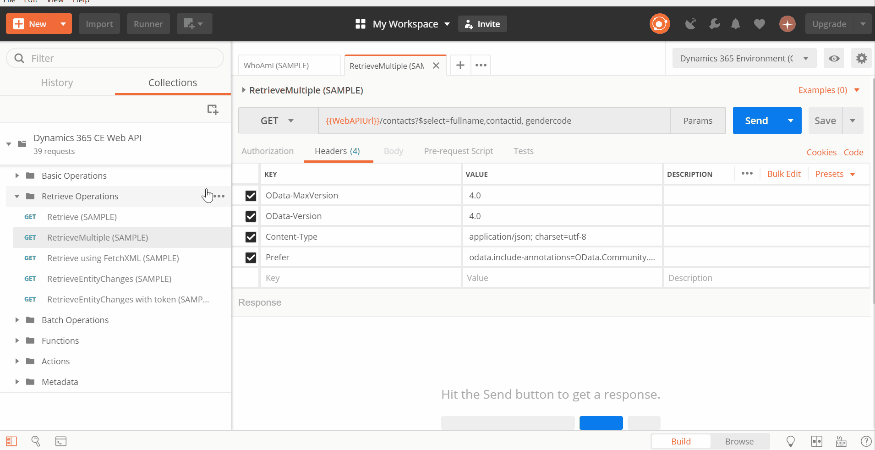Click the lightbulb bootcamp icon
The height and width of the screenshot is (450, 875).
(x=791, y=441)
